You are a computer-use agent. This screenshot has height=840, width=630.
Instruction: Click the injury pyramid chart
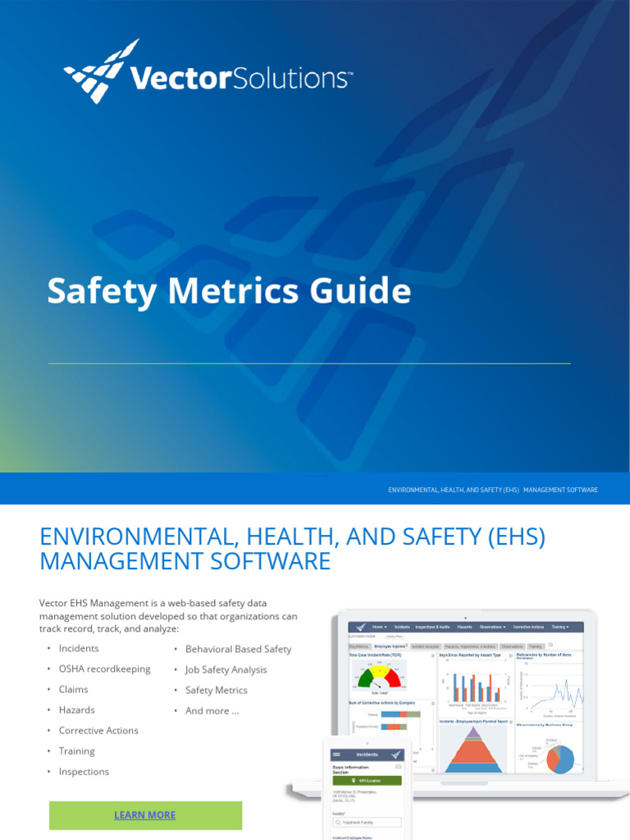tap(473, 750)
